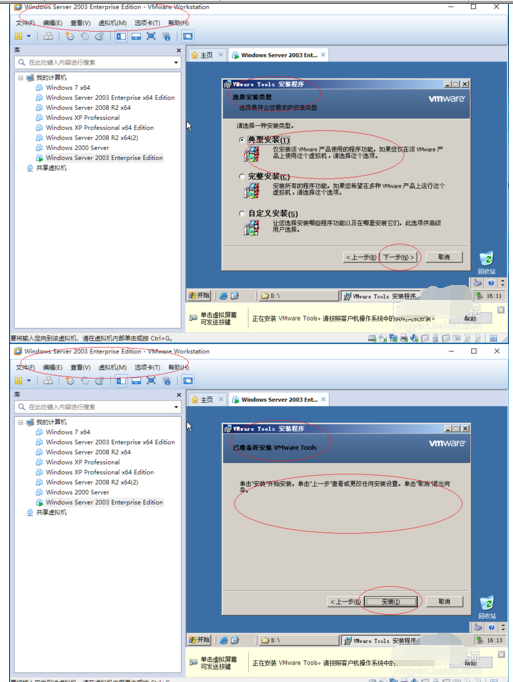
Task: Click 安装(I) in the ready-to-install dialog
Action: point(391,602)
